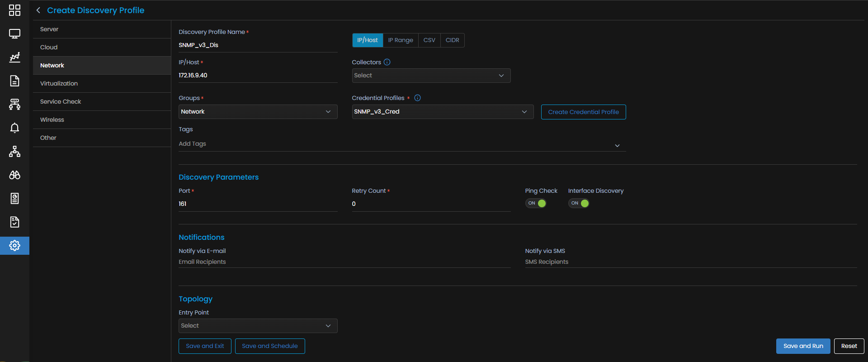Switch to the CSV tab
Screen dimensions: 868x362
tap(429, 40)
